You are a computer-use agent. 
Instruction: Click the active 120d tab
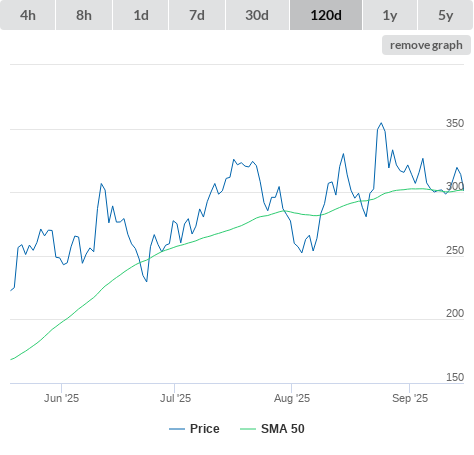[x=326, y=15]
